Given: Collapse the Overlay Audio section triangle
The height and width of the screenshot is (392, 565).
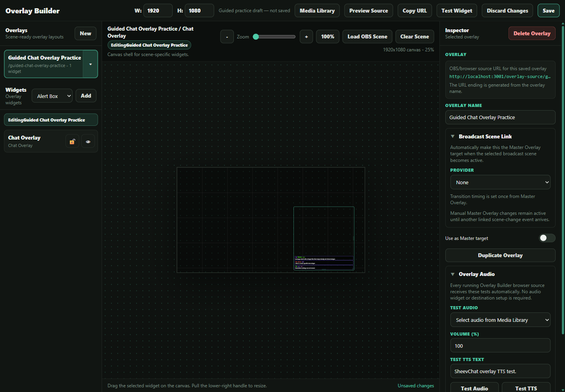Looking at the screenshot, I should pyautogui.click(x=453, y=274).
